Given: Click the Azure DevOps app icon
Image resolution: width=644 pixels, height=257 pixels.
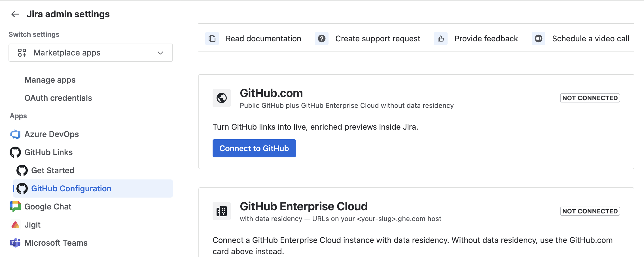Looking at the screenshot, I should [15, 134].
